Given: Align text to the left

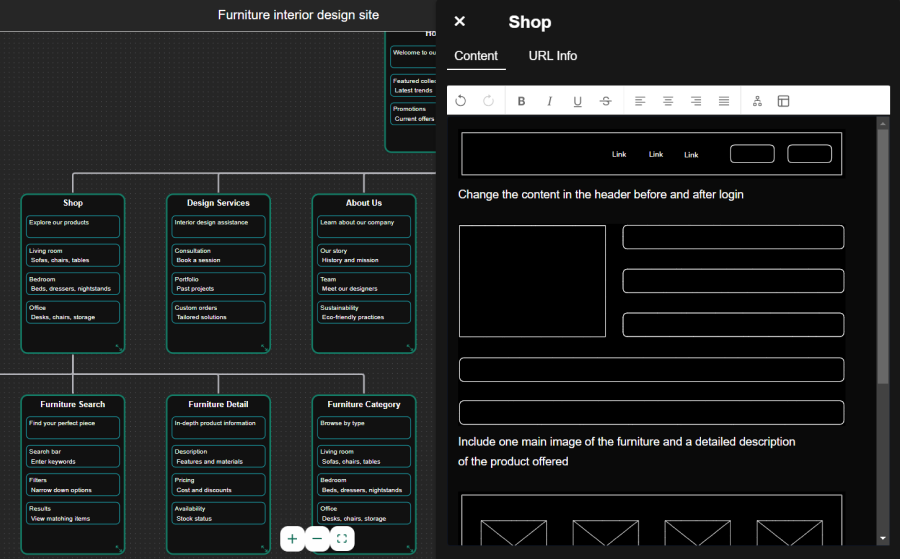Looking at the screenshot, I should click(x=640, y=101).
